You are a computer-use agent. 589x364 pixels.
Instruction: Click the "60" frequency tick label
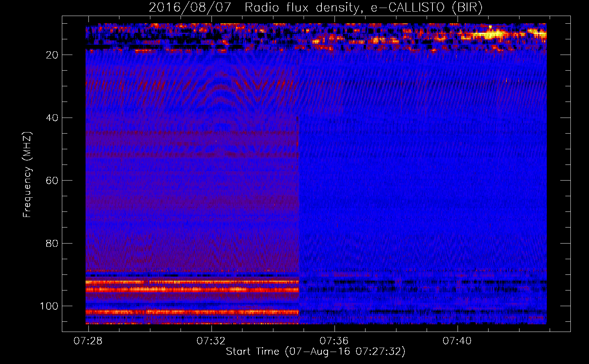tap(52, 181)
